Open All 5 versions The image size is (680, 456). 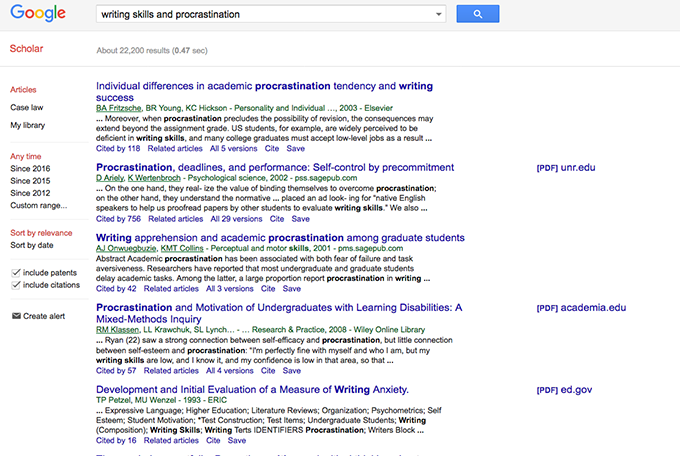click(233, 148)
